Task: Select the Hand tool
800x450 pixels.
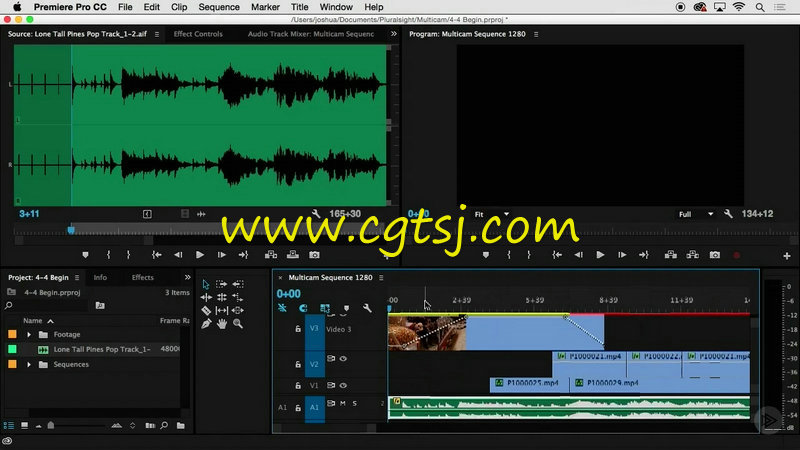Action: (x=222, y=323)
